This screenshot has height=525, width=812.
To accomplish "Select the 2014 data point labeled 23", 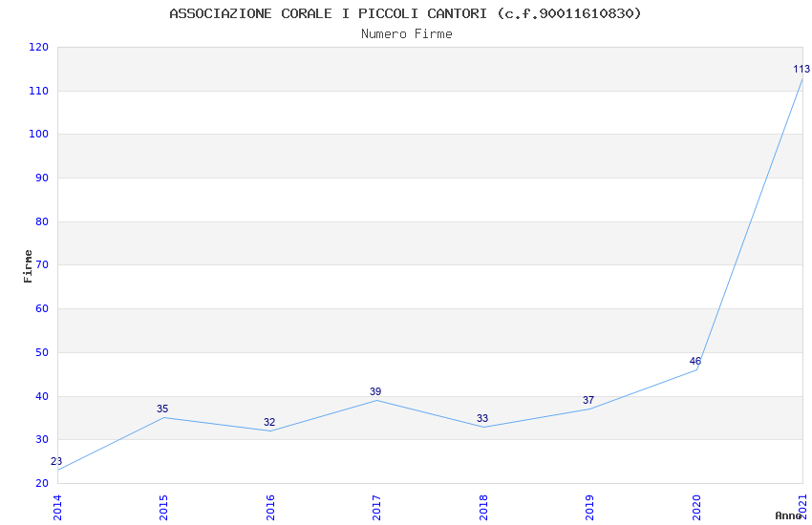I will coord(58,470).
